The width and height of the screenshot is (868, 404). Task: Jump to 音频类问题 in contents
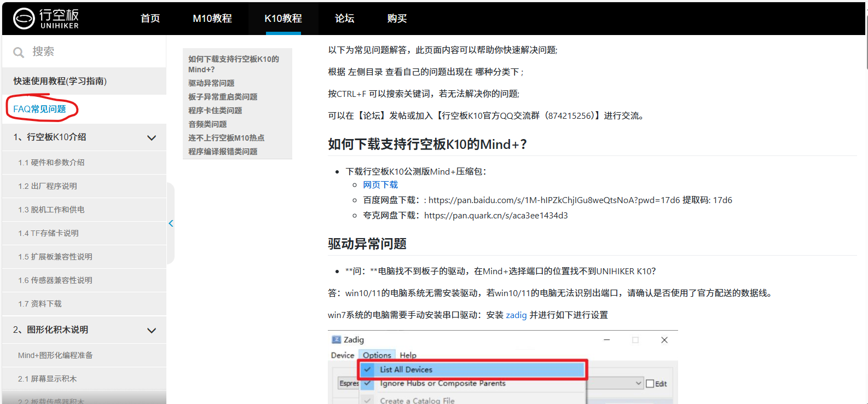207,124
